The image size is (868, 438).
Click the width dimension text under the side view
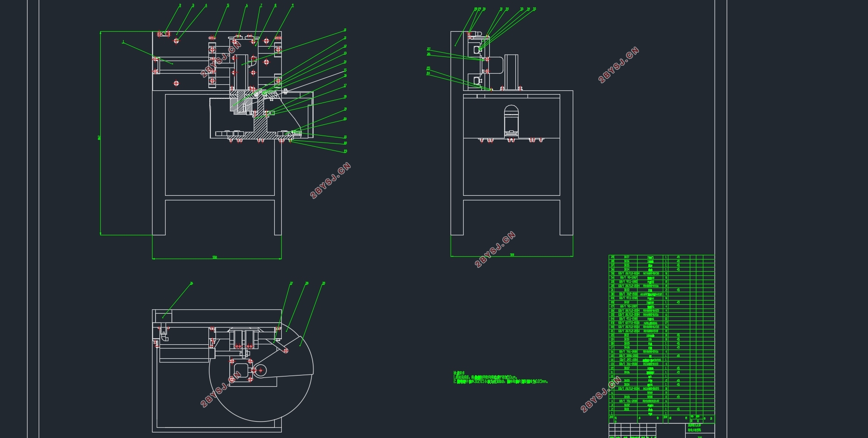tap(512, 255)
